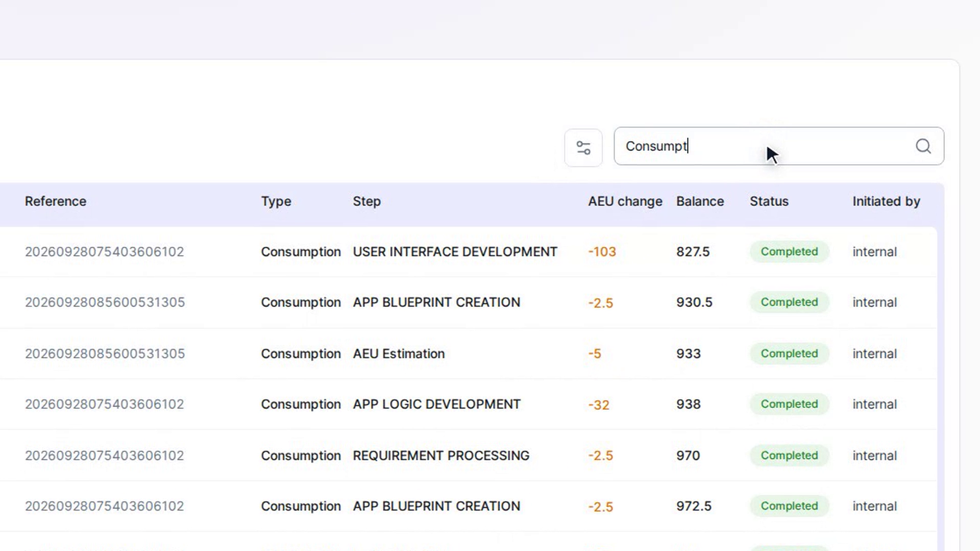
Task: Click the magnifying glass search icon
Action: (923, 146)
